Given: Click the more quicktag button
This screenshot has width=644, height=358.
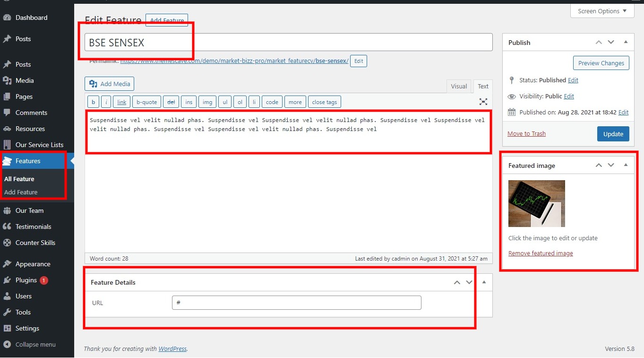Looking at the screenshot, I should point(295,102).
